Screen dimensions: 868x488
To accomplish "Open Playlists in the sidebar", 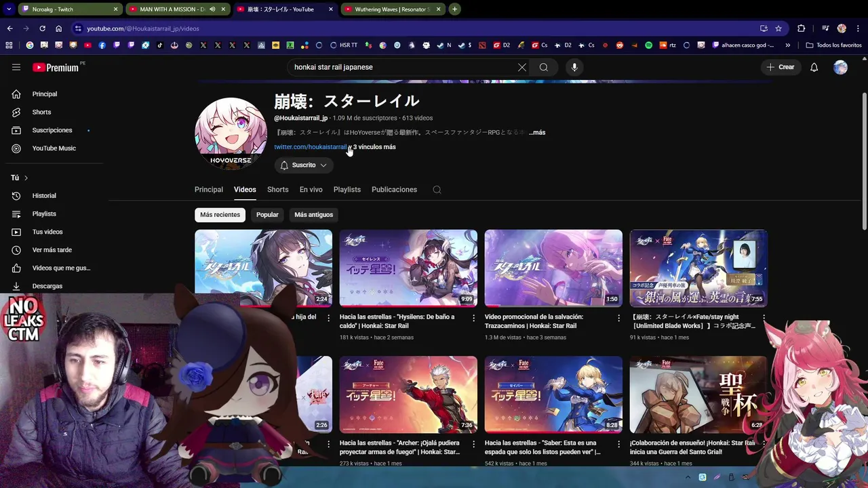I will click(54, 214).
